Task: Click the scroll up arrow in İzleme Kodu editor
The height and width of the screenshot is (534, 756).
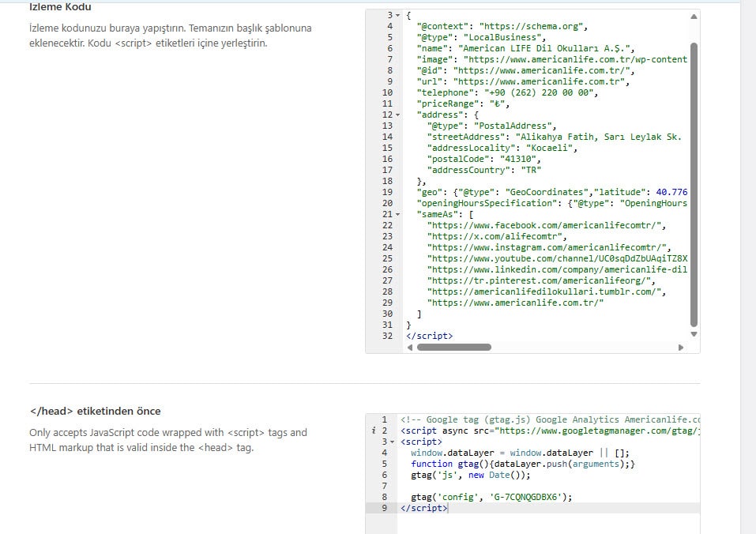Action: click(694, 16)
